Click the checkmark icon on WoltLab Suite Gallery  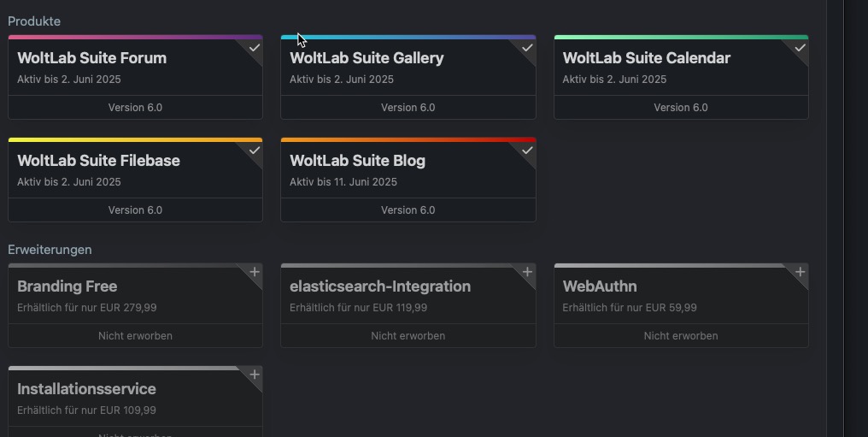(x=527, y=48)
